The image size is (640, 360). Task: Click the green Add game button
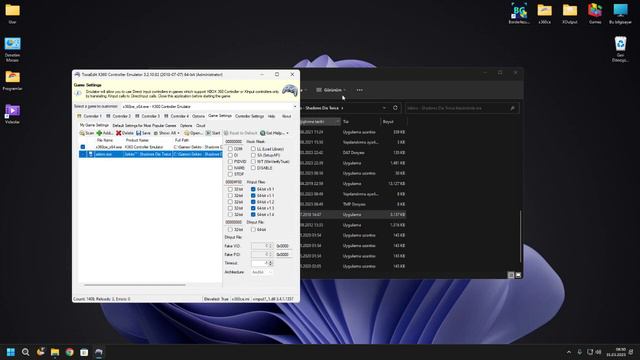click(104, 133)
